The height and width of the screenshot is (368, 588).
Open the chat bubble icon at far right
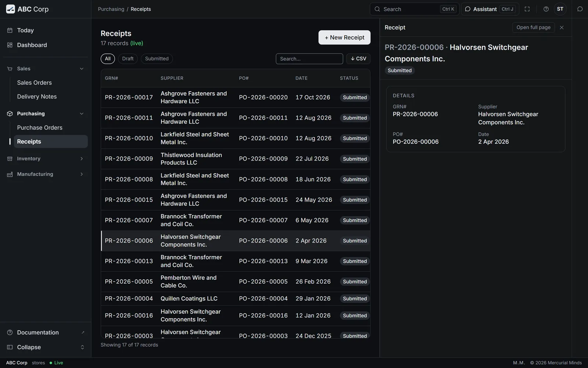coord(580,9)
